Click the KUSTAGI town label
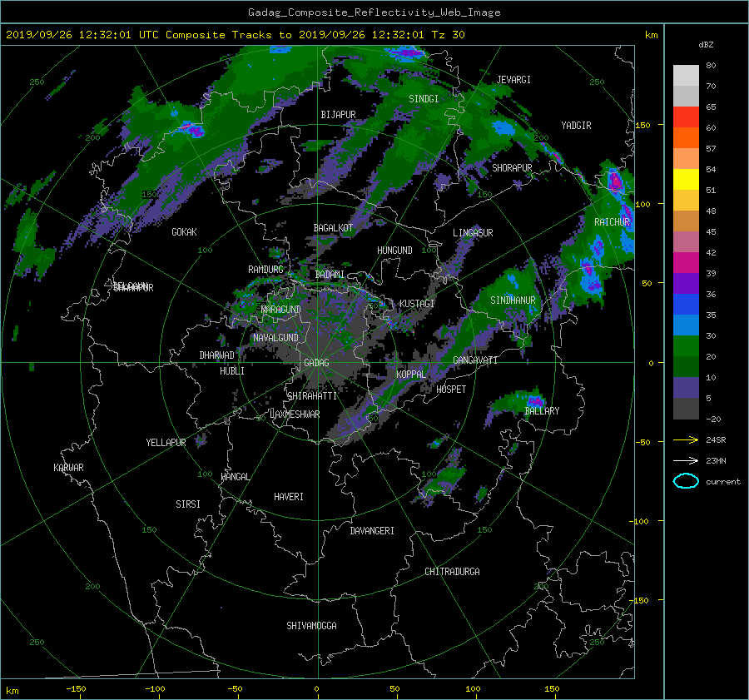 (x=417, y=304)
